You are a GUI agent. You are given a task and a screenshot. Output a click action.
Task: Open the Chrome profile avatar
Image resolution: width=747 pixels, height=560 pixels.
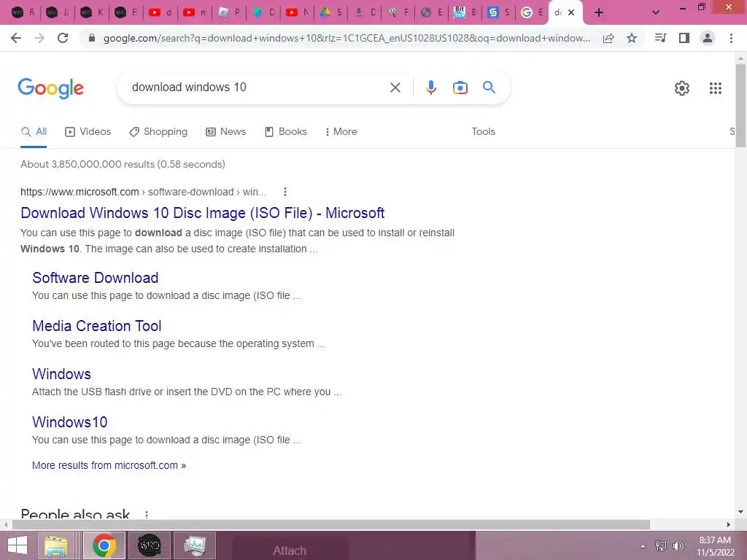(x=708, y=38)
